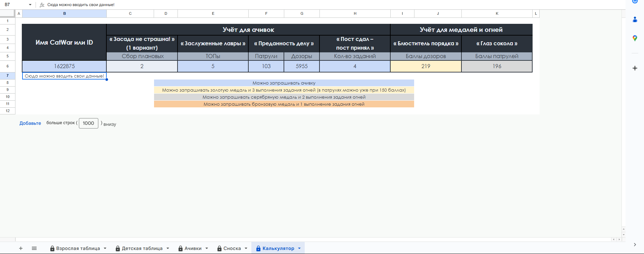Click the select-all corner box
Viewport: 644px width, 254px height.
tap(7, 13)
